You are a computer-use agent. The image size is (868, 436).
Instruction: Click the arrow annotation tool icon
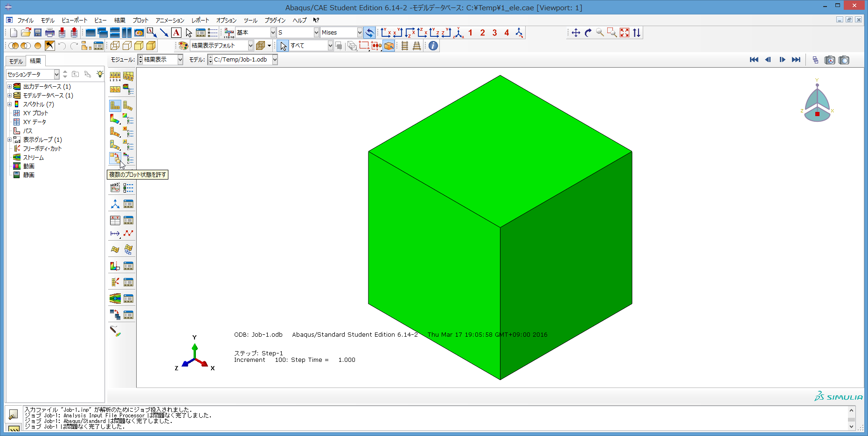point(164,33)
